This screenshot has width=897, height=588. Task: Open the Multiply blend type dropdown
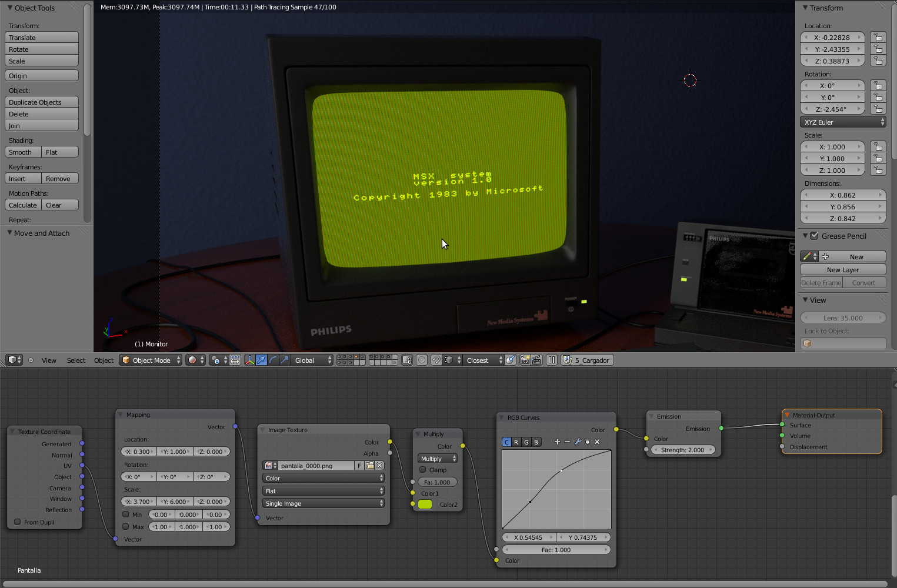point(438,458)
